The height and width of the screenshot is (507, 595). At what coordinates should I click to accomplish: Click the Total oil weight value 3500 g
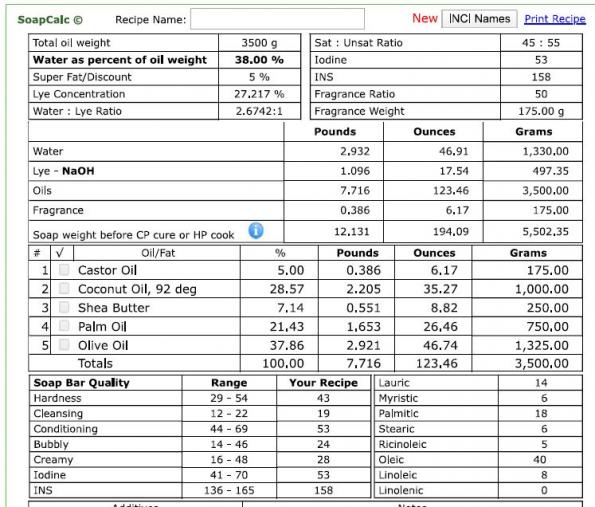(259, 43)
